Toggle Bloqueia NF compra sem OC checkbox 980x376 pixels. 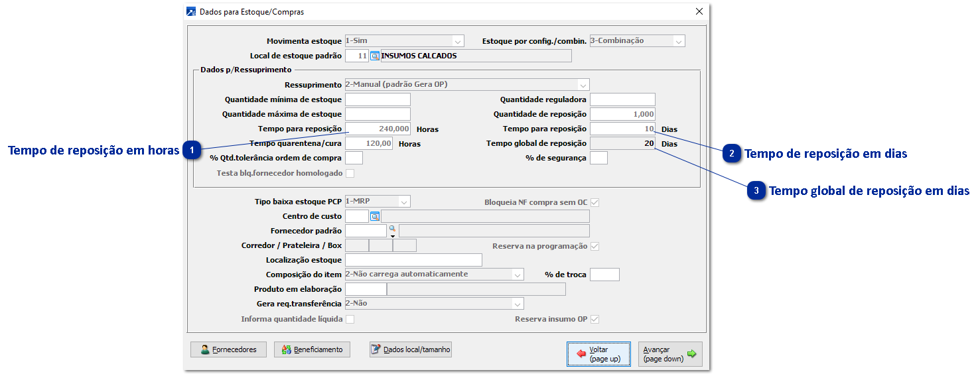click(x=595, y=202)
